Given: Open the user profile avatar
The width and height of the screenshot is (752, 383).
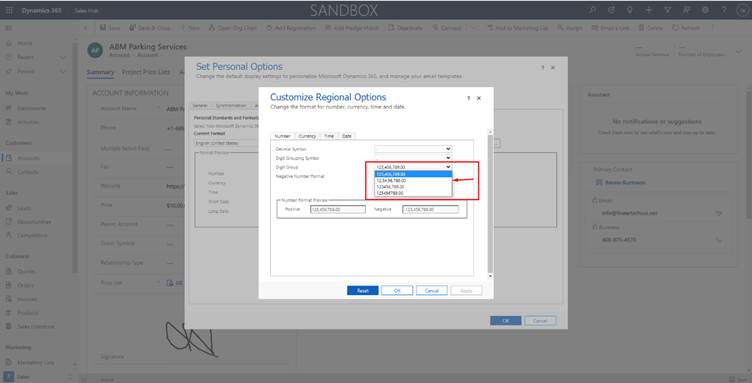Looking at the screenshot, I should [741, 11].
